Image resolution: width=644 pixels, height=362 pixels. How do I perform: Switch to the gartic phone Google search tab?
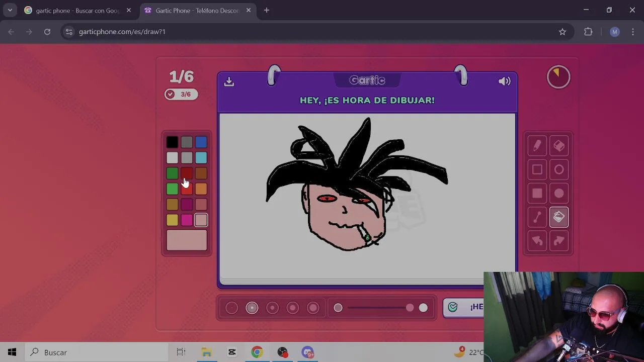(x=78, y=11)
